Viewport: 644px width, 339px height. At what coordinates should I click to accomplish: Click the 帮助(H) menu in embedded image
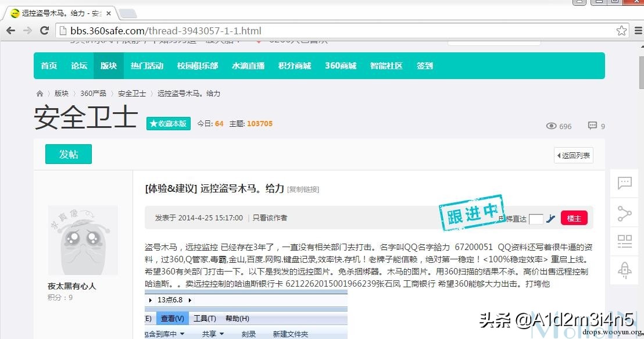point(237,319)
